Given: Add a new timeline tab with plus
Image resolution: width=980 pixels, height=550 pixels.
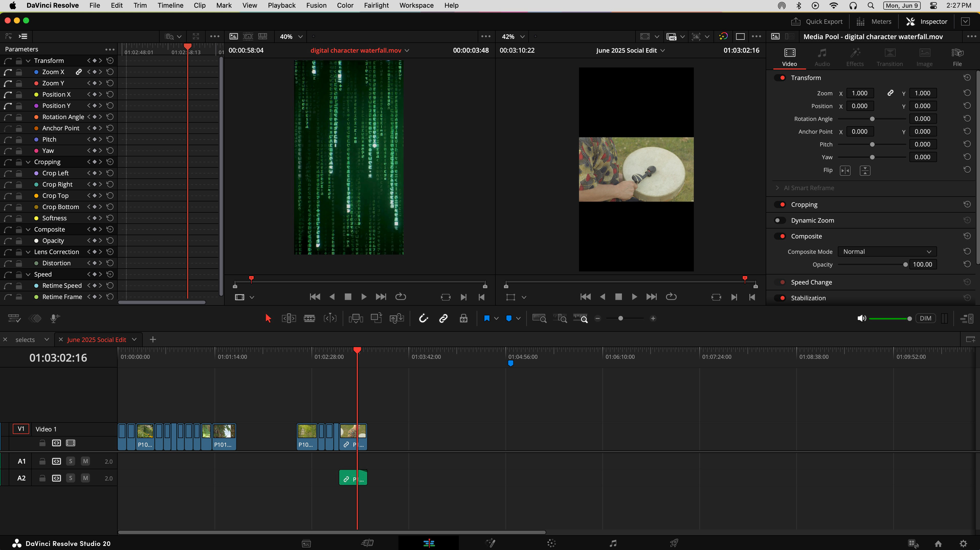Looking at the screenshot, I should (153, 339).
